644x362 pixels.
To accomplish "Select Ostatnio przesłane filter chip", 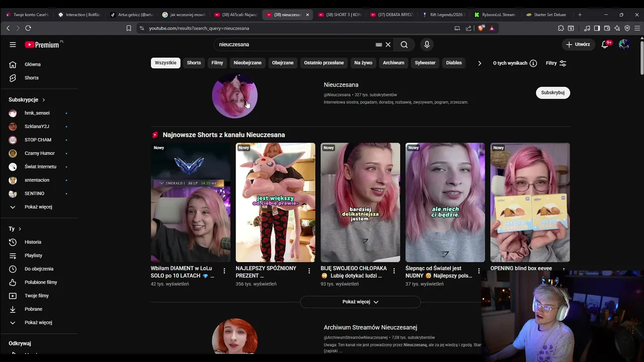I will (324, 63).
